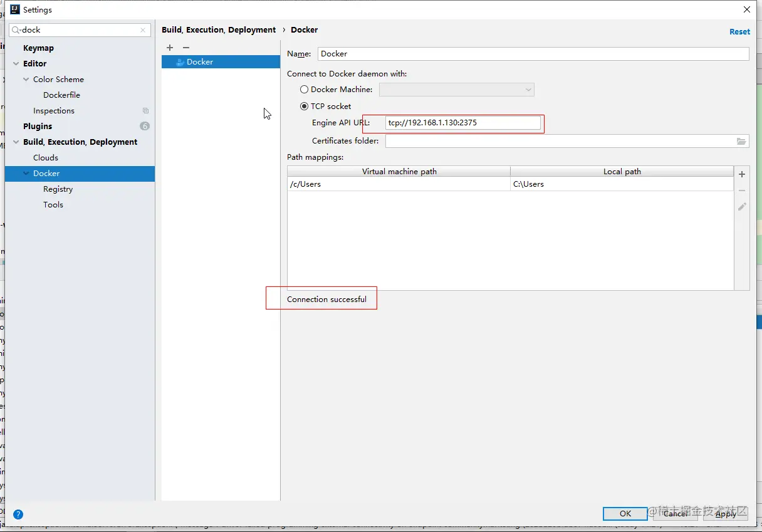
Task: Close the Settings dialog
Action: click(747, 9)
